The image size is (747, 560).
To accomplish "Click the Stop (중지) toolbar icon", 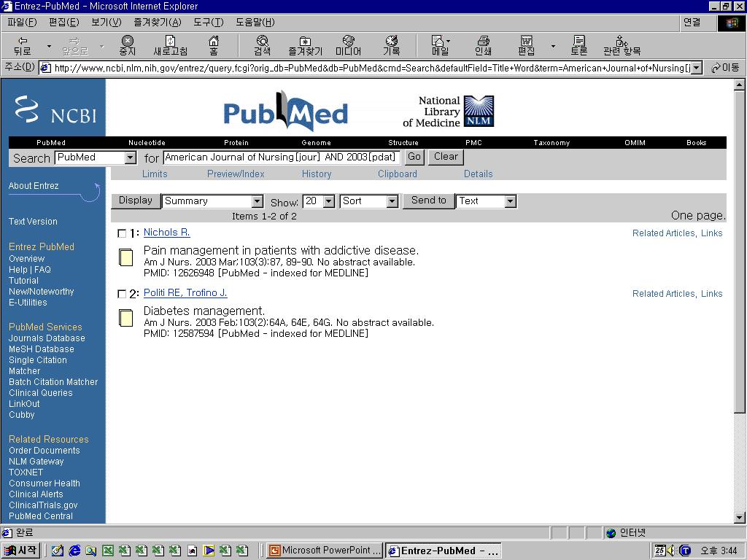I will point(127,46).
